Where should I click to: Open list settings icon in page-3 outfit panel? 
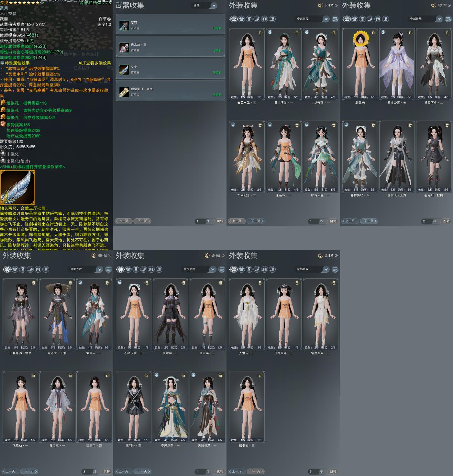coord(108,269)
